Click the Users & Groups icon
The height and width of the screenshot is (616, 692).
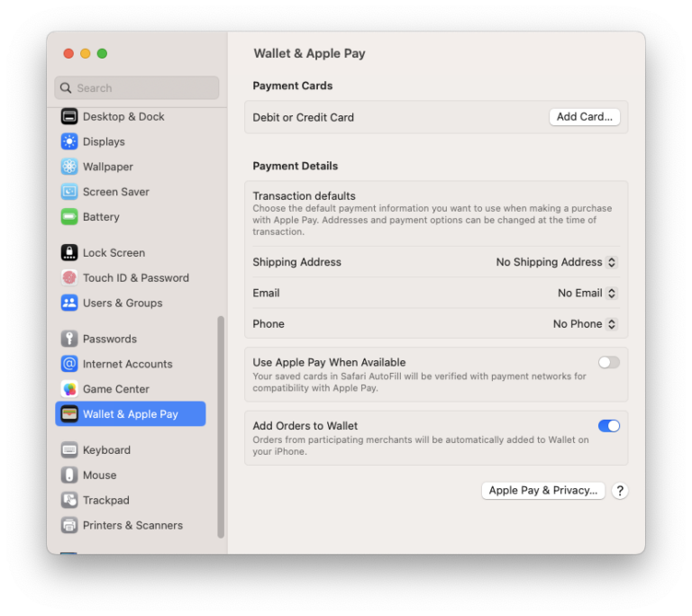click(x=69, y=303)
